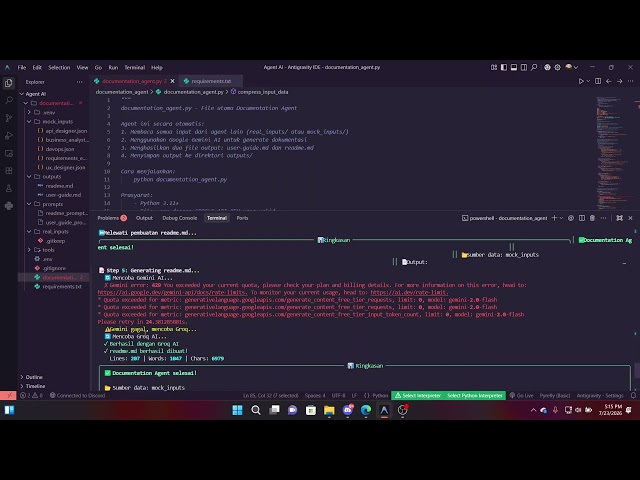Image resolution: width=640 pixels, height=480 pixels.
Task: Open the File menu
Action: click(x=22, y=67)
